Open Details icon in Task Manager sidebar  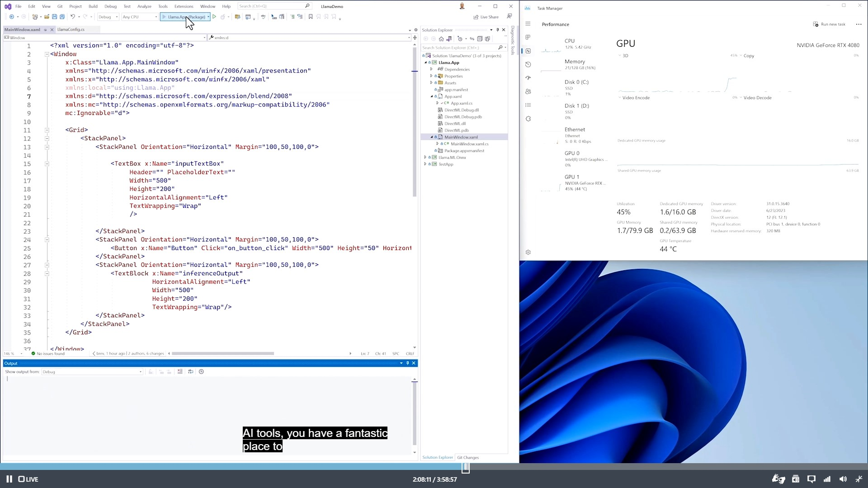coord(528,105)
